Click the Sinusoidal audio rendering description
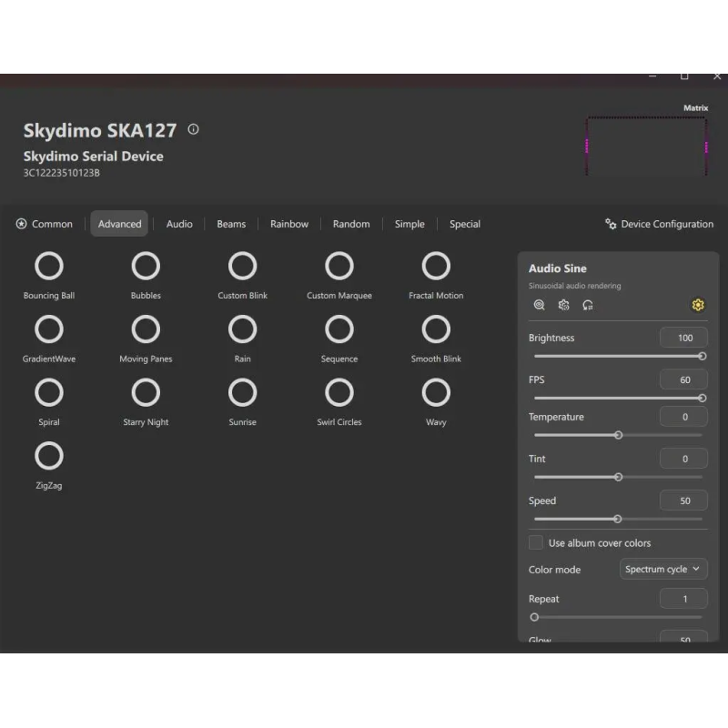The width and height of the screenshot is (728, 728). coord(574,286)
